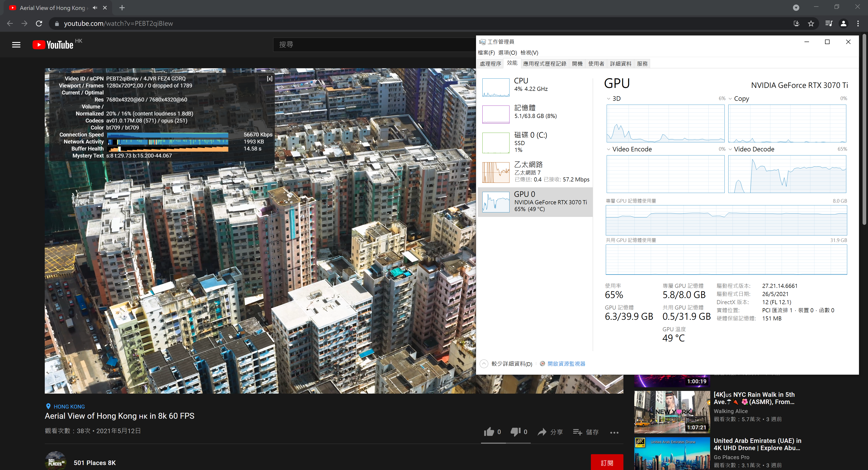Go back in Chrome history

click(x=10, y=23)
